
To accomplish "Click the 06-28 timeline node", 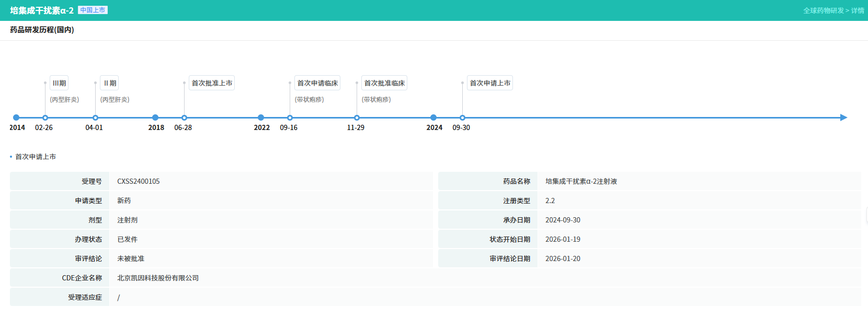I will (x=184, y=117).
